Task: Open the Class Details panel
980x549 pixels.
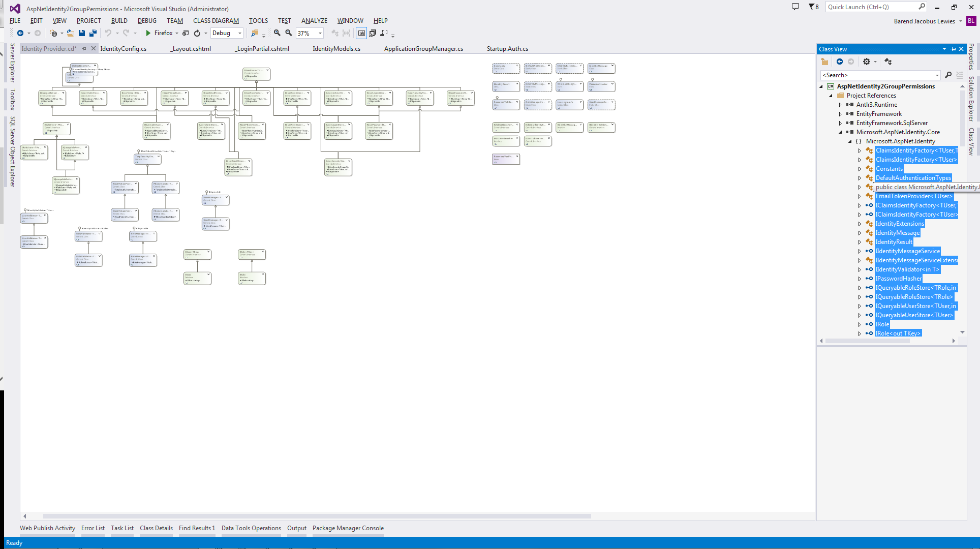Action: point(156,528)
